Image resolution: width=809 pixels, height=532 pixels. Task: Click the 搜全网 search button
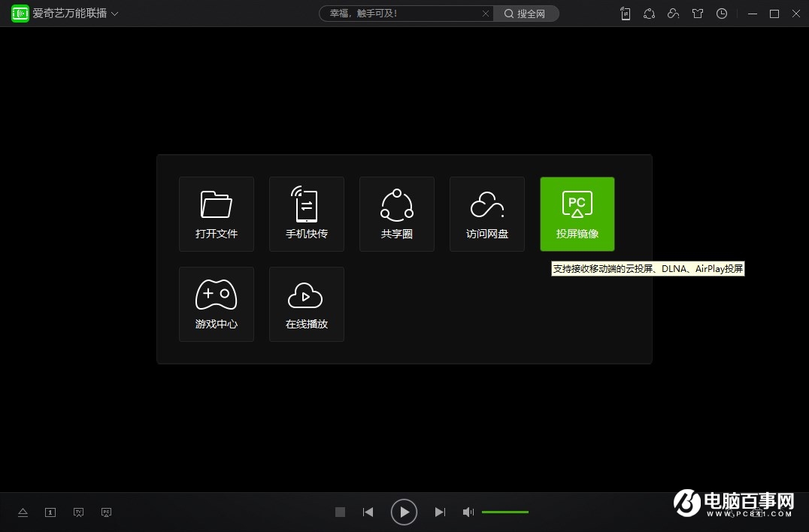(x=526, y=13)
